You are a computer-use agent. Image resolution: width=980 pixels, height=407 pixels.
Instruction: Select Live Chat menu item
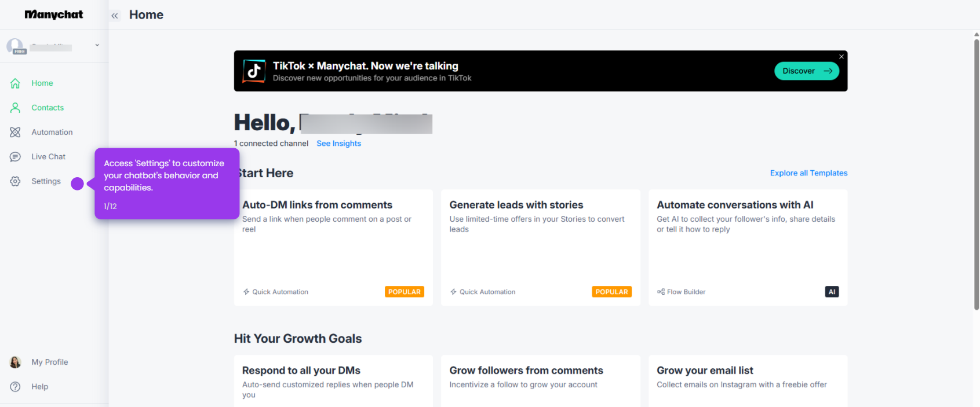[x=49, y=157]
